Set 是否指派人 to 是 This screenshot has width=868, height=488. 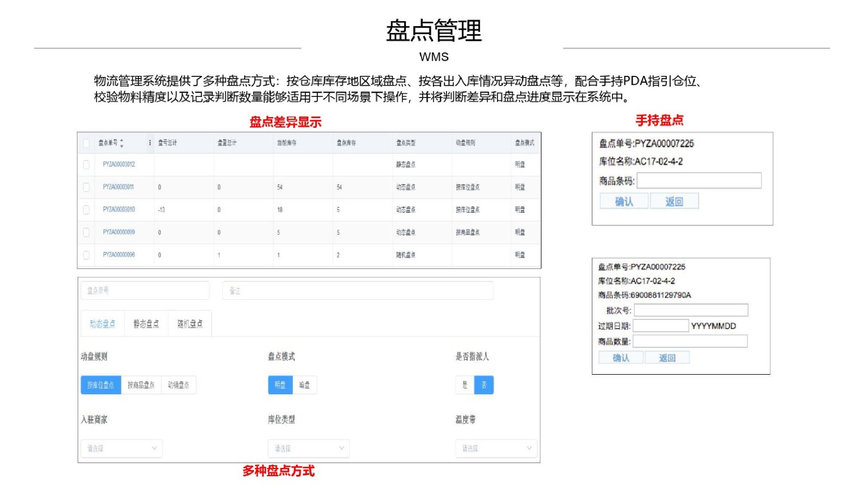[465, 385]
